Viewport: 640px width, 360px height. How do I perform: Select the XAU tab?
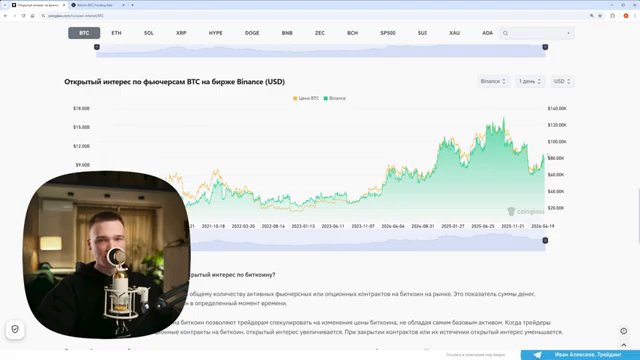(x=454, y=33)
